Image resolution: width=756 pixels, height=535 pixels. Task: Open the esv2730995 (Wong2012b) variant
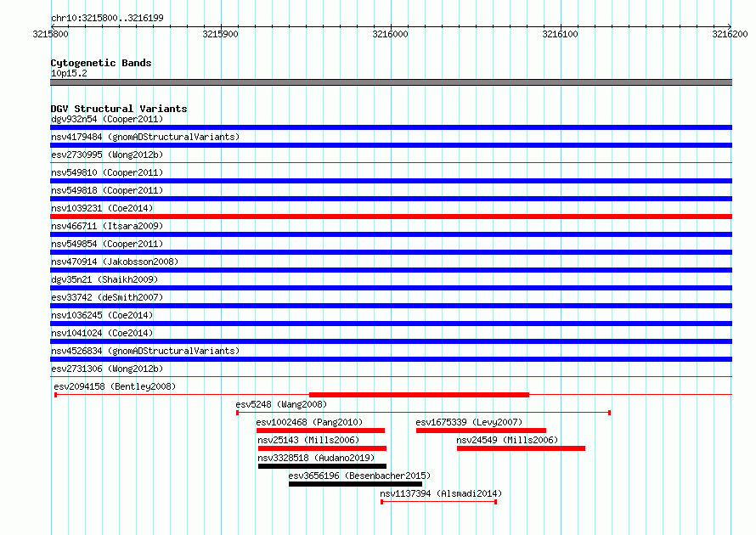(x=391, y=163)
